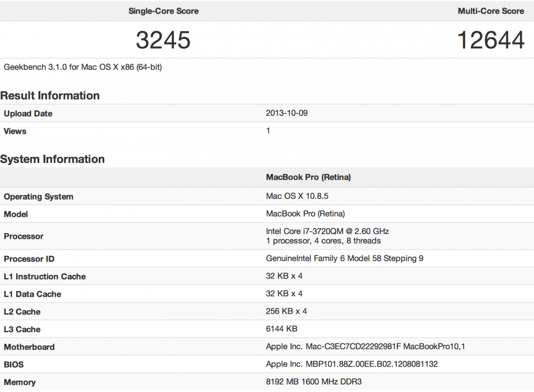
Task: Select the "BIOS" row label
Action: click(14, 365)
